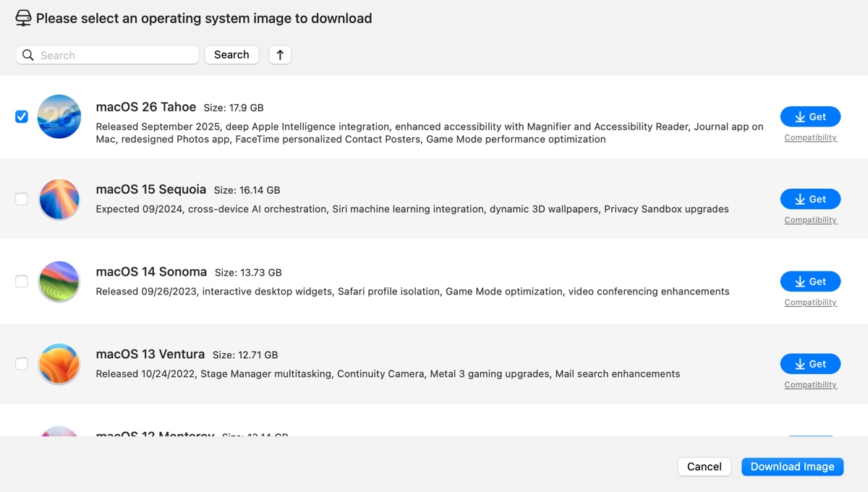Image resolution: width=868 pixels, height=492 pixels.
Task: Get the macOS 15 Sequoia image
Action: tap(810, 199)
